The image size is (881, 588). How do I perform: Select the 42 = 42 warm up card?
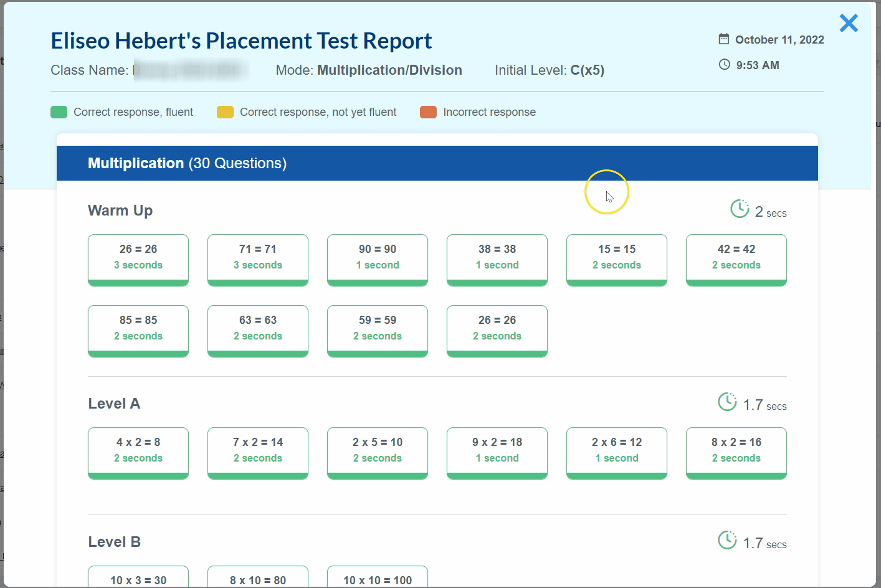(736, 260)
